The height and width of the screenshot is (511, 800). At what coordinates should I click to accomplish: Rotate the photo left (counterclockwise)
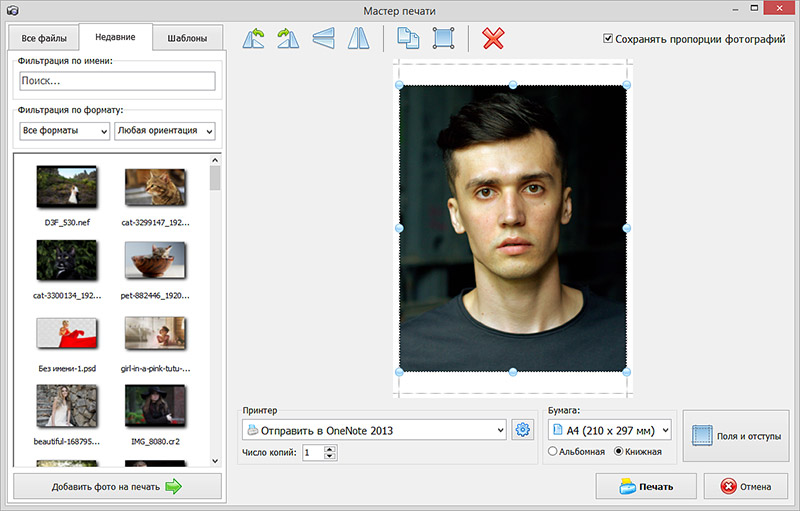[254, 39]
